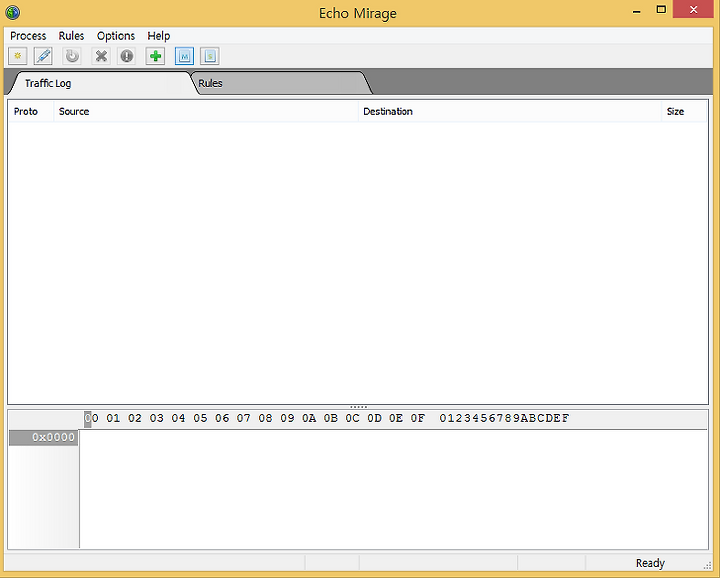Click the Ready status bar text
This screenshot has width=720, height=578.
(650, 563)
